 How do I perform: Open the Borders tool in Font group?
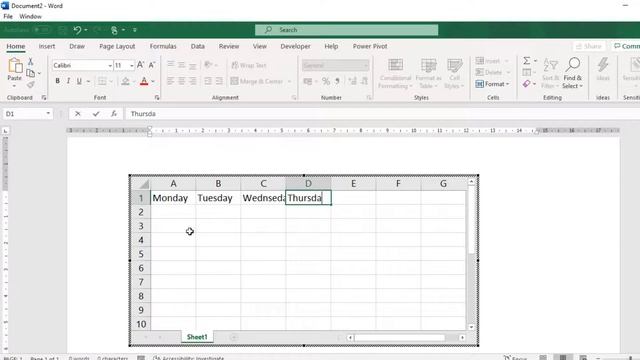(x=102, y=81)
